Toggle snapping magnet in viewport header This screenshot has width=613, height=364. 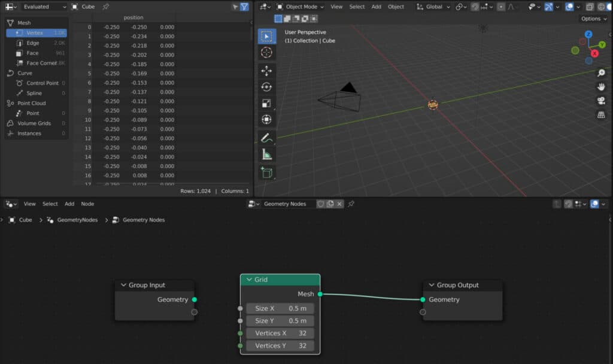[475, 7]
